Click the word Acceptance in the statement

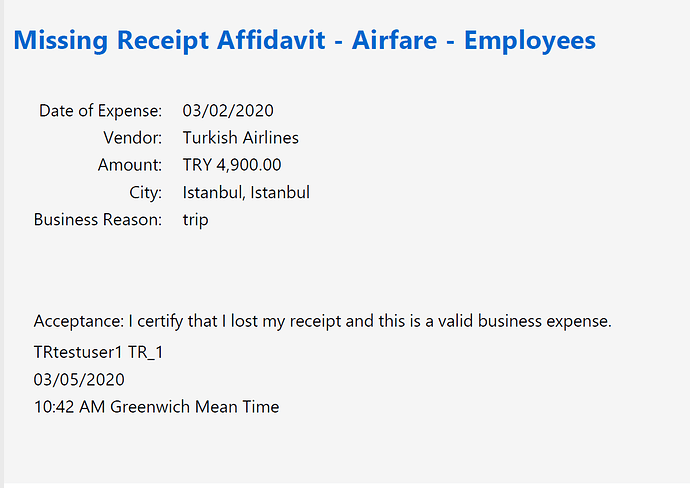tap(79, 321)
